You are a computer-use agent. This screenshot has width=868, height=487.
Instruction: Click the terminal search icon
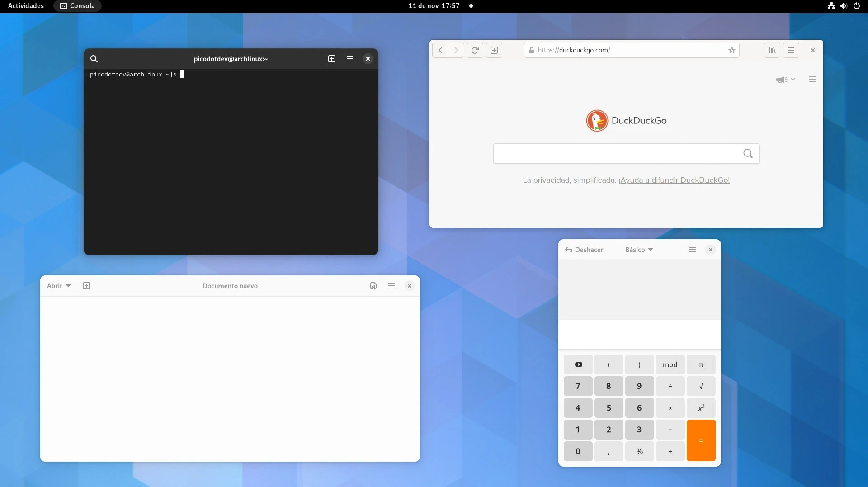pyautogui.click(x=94, y=59)
